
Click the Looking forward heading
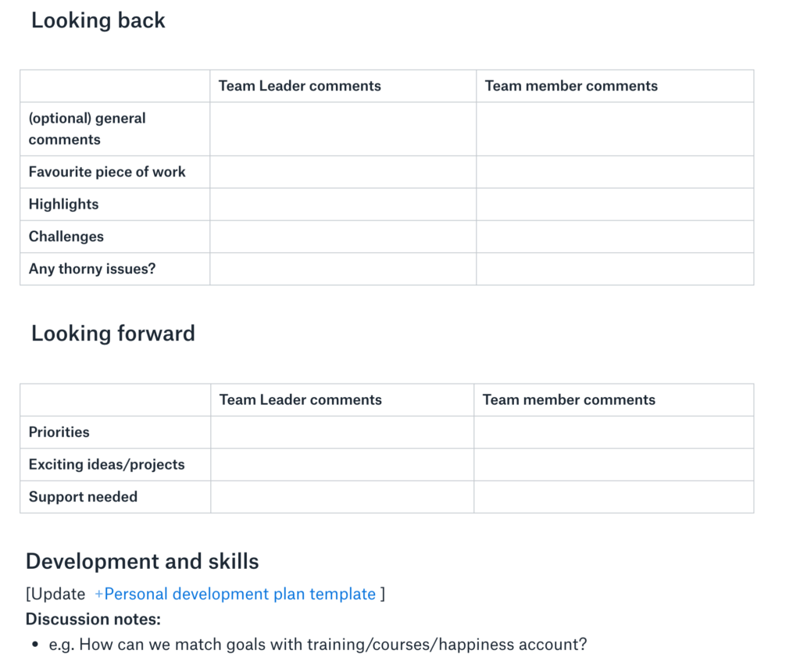pyautogui.click(x=113, y=334)
